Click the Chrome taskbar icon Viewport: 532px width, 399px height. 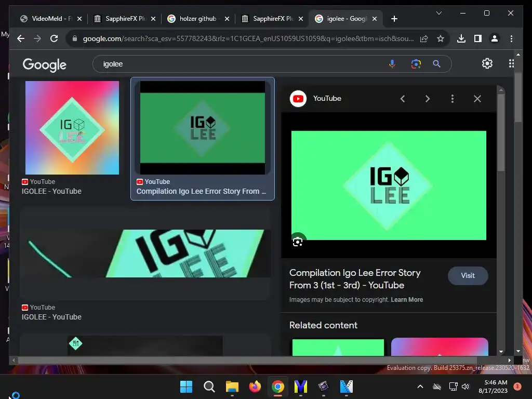click(277, 387)
